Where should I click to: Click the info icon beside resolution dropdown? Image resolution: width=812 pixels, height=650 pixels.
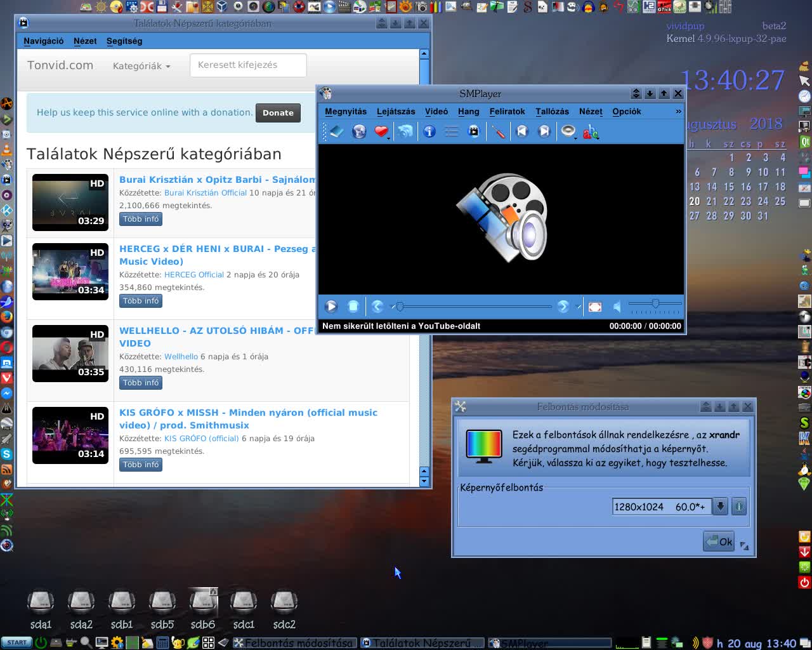click(x=738, y=507)
